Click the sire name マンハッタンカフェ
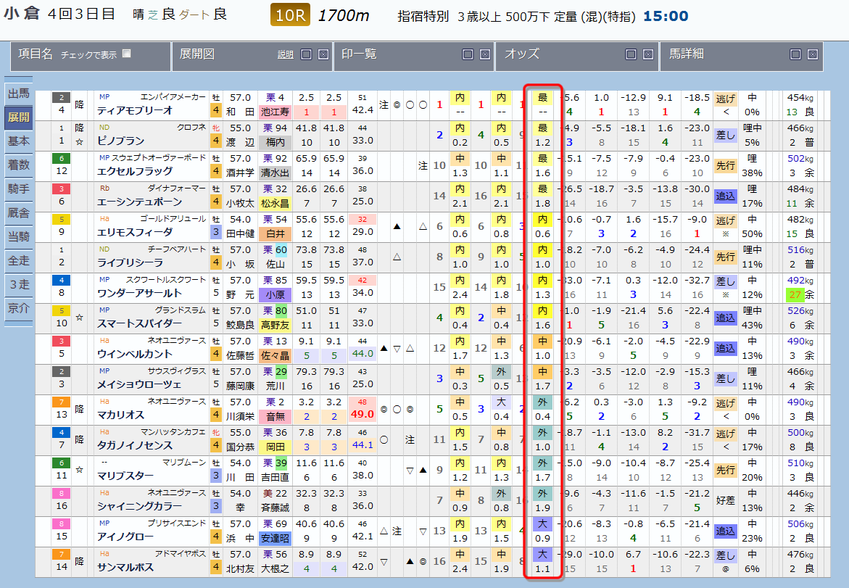The image size is (849, 588). tap(173, 433)
